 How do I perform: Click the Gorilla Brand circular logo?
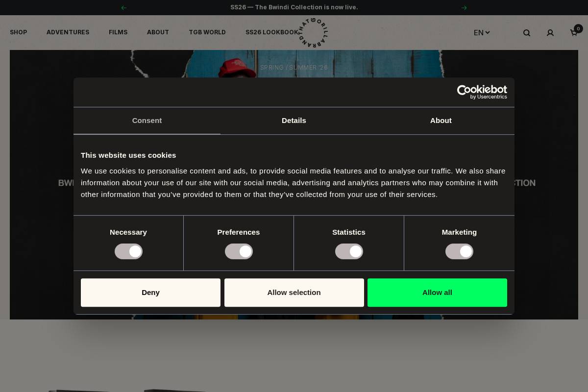click(313, 32)
